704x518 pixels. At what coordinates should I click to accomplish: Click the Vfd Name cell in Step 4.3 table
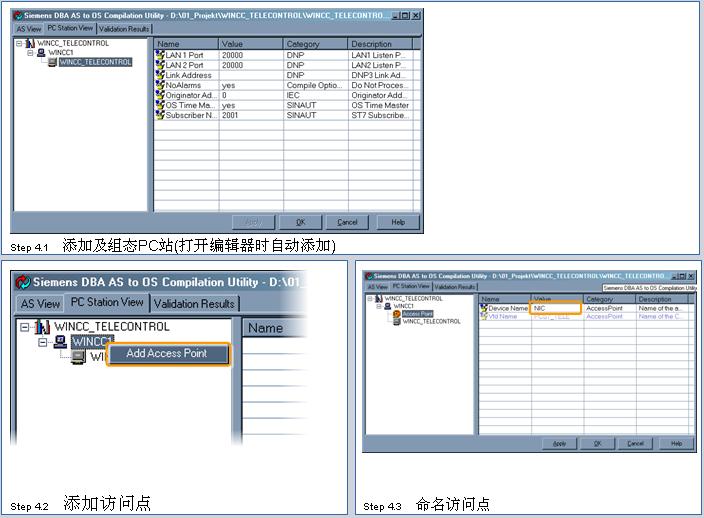tap(502, 316)
